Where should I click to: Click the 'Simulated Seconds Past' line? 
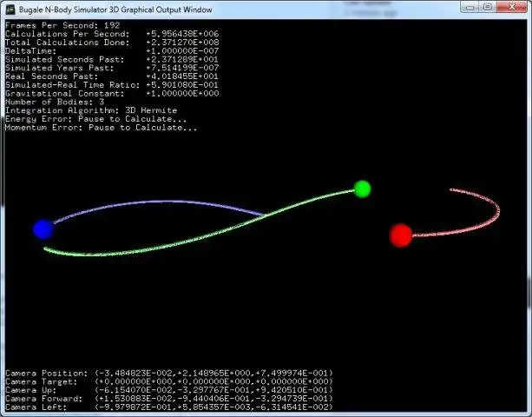pos(112,59)
